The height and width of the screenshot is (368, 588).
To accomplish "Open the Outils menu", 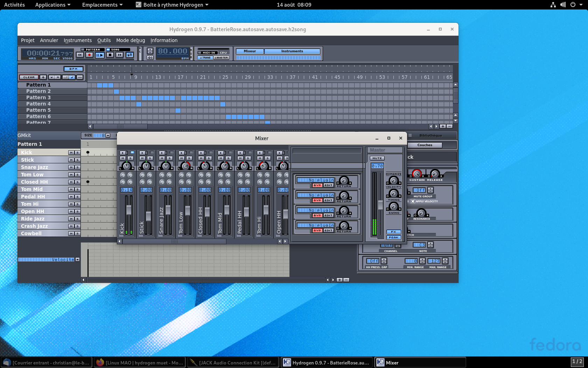I will coord(104,40).
